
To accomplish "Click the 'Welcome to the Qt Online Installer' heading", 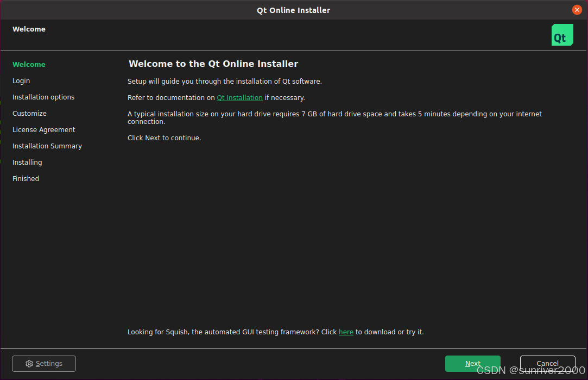I will pos(213,64).
